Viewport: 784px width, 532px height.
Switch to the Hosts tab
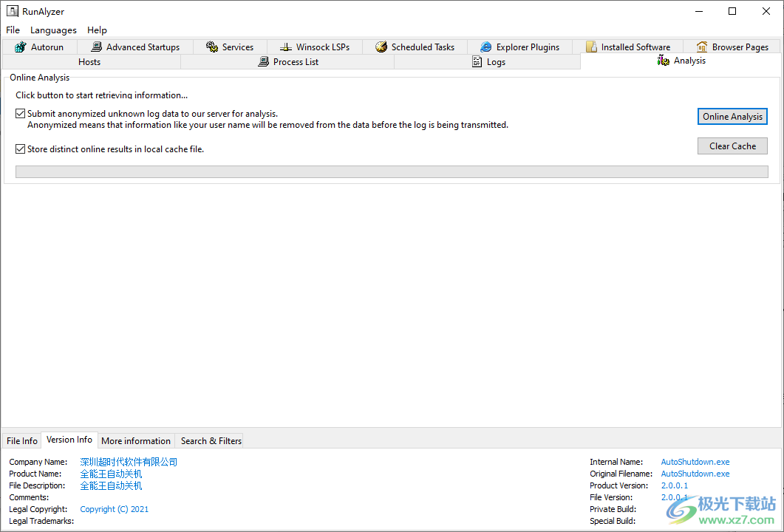[x=91, y=62]
